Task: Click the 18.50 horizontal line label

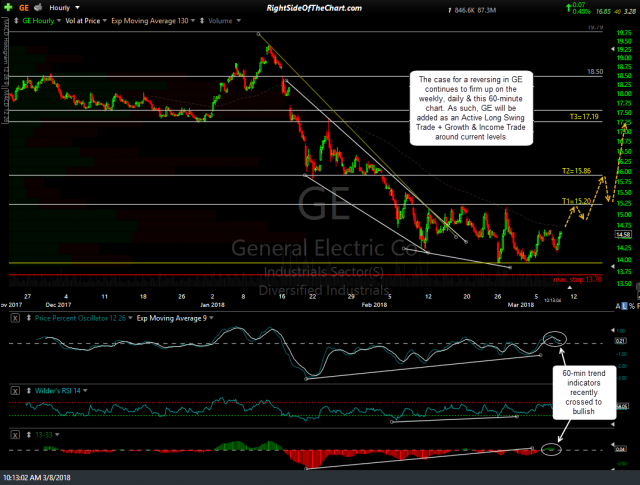Action: click(595, 72)
